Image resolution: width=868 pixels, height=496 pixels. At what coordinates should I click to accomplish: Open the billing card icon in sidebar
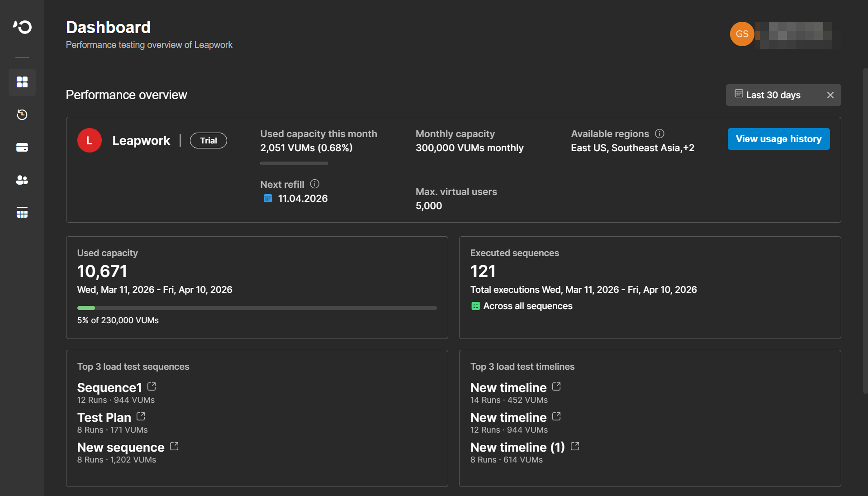pos(22,148)
